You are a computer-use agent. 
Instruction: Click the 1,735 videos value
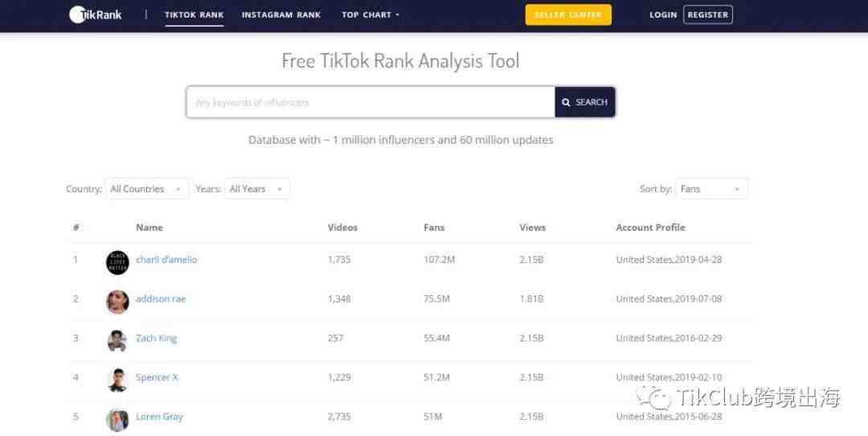[339, 259]
